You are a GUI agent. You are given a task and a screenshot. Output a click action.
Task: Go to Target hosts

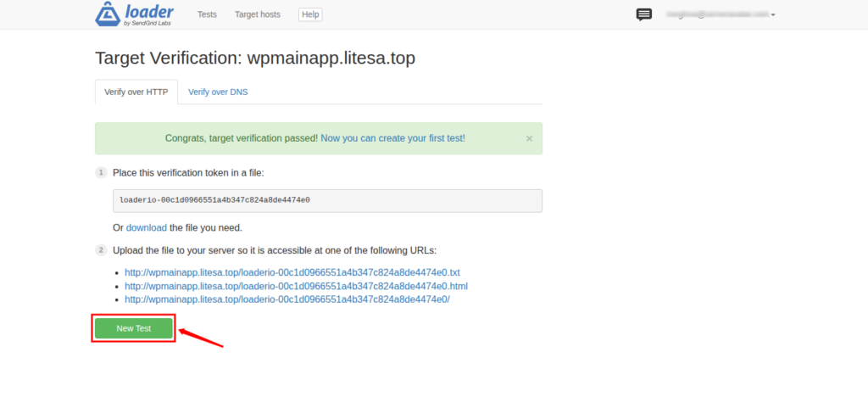(x=258, y=14)
